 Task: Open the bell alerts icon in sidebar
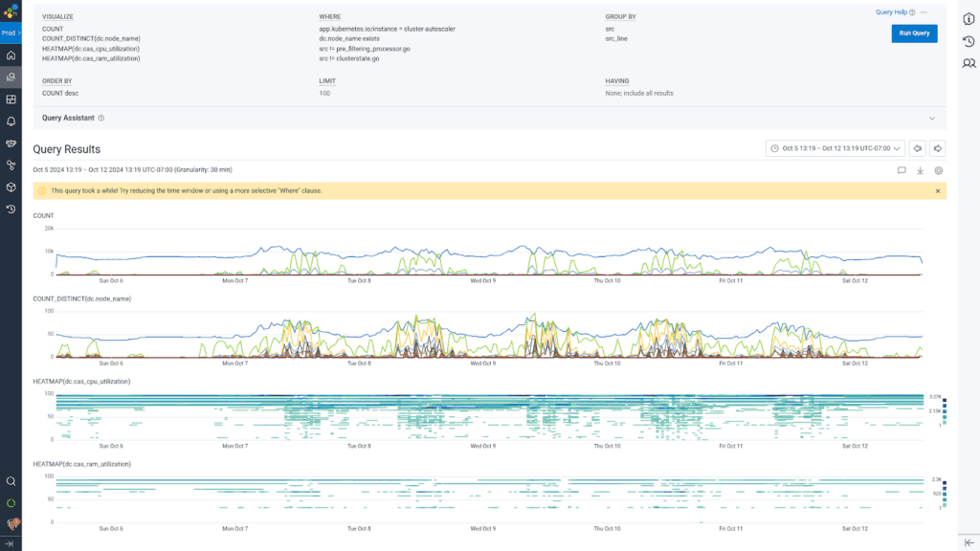(11, 121)
